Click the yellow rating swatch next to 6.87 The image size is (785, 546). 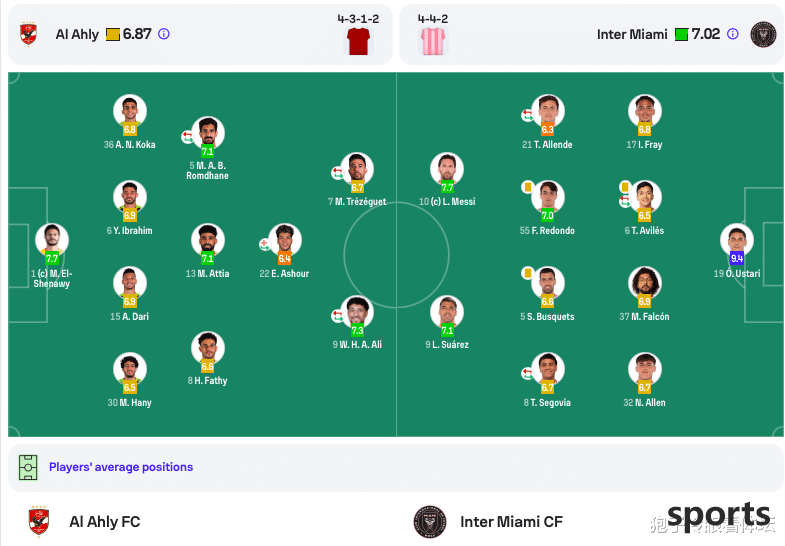pyautogui.click(x=113, y=35)
